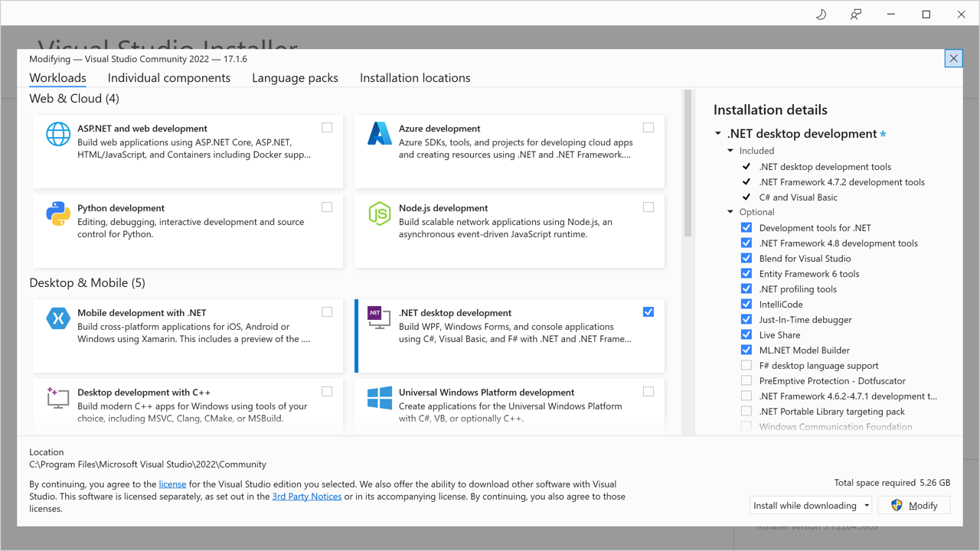Collapse the Included components section
Screen dimensions: 980x551
pyautogui.click(x=730, y=151)
